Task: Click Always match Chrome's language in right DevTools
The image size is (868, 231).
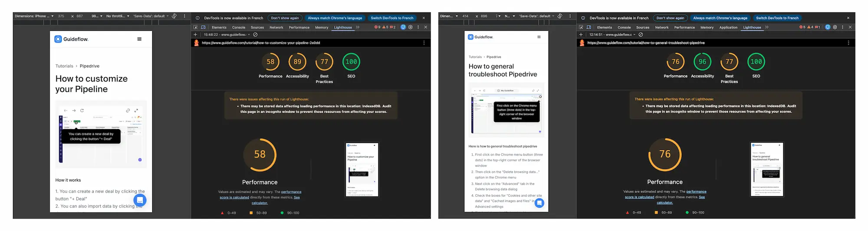Action: click(720, 18)
